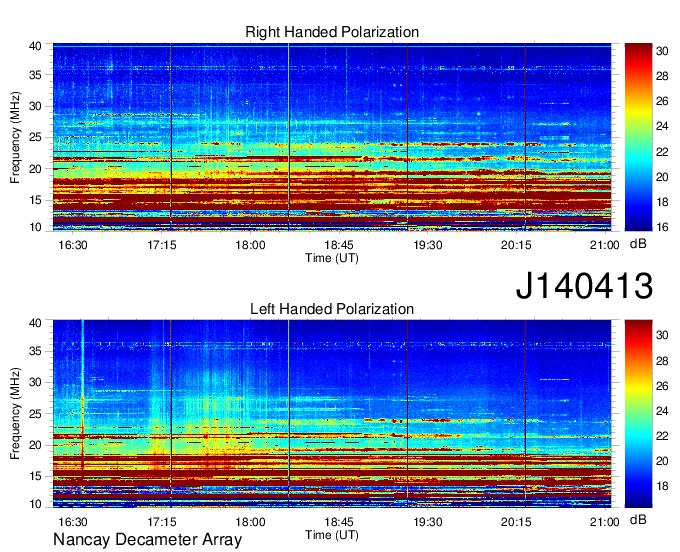Click 26 dB value on Left Handed colorbar
Image resolution: width=680 pixels, height=552 pixels.
coord(662,386)
